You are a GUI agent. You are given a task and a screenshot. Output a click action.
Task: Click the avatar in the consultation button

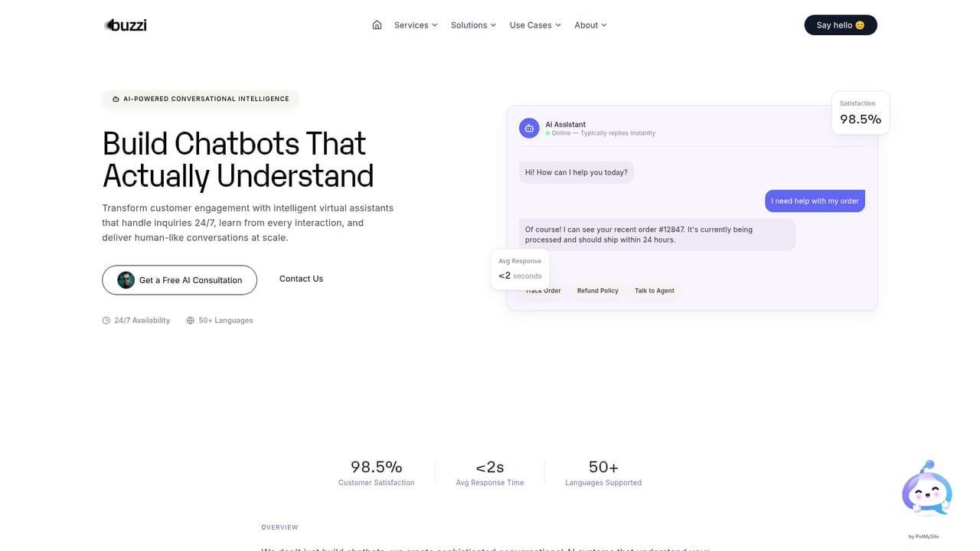click(126, 280)
